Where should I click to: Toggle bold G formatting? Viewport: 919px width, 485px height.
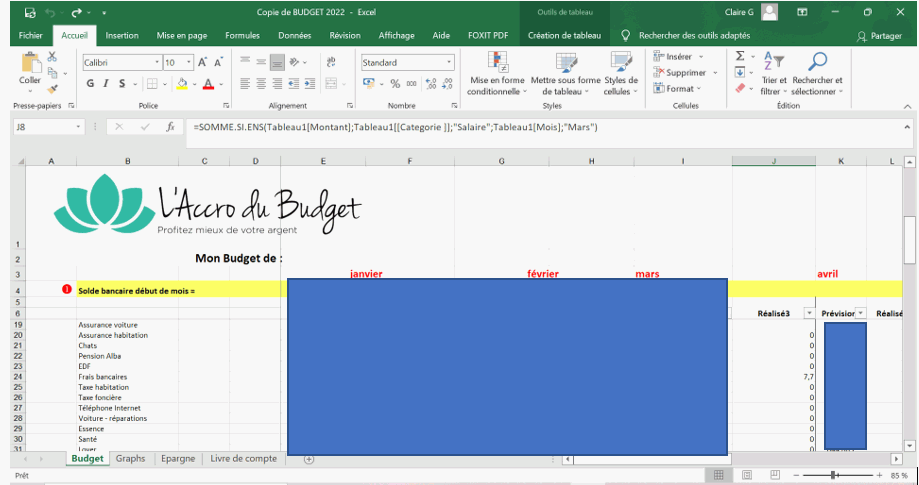point(90,84)
